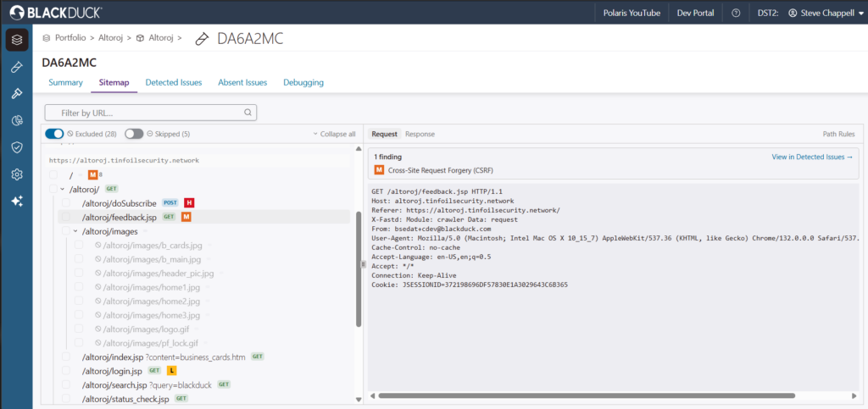Check the box for /altoroj/doSubscribe
This screenshot has height=409, width=868.
tap(66, 203)
